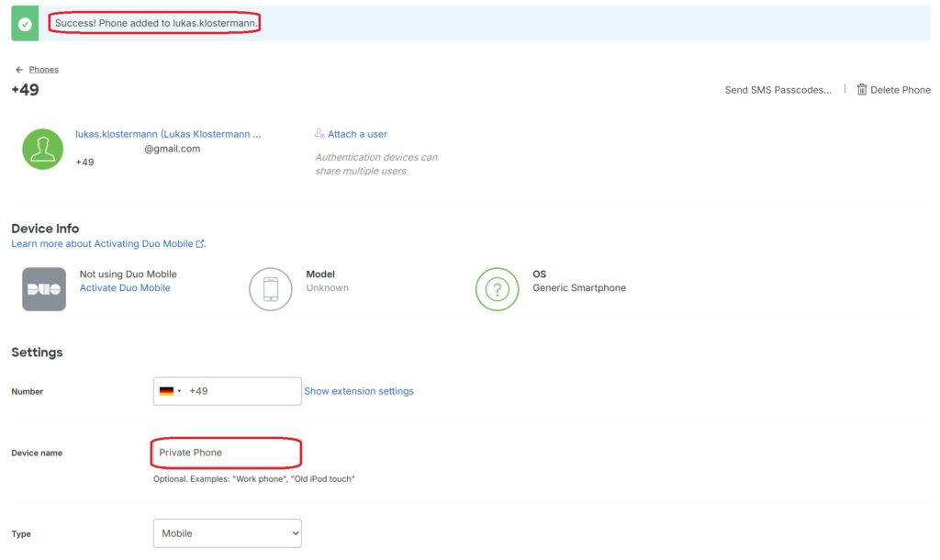Click the back arrow beside Phones
The image size is (940, 560).
point(19,70)
